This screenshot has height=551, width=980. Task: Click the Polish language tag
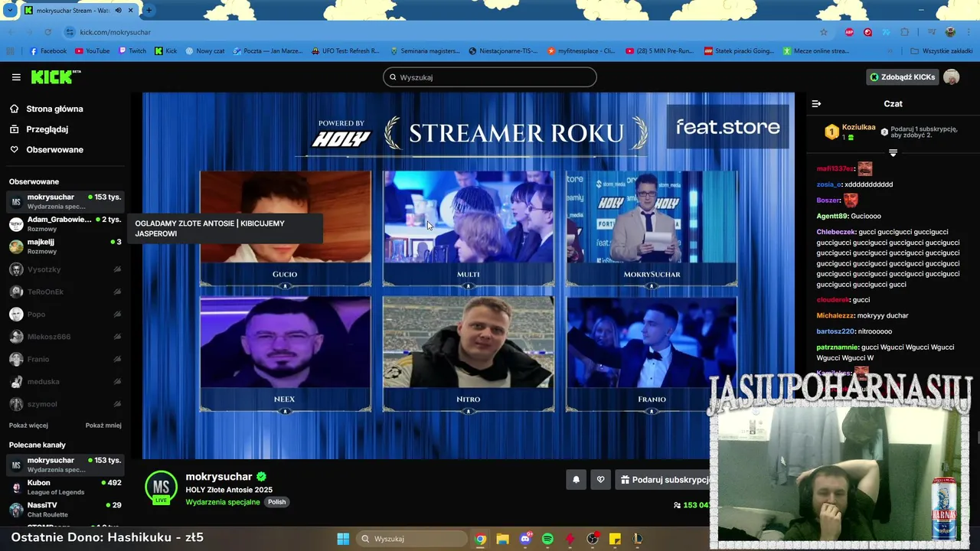tap(276, 502)
